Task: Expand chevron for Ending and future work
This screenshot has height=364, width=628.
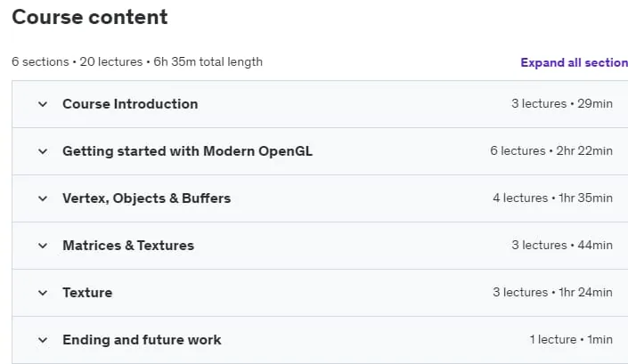Action: pyautogui.click(x=43, y=340)
